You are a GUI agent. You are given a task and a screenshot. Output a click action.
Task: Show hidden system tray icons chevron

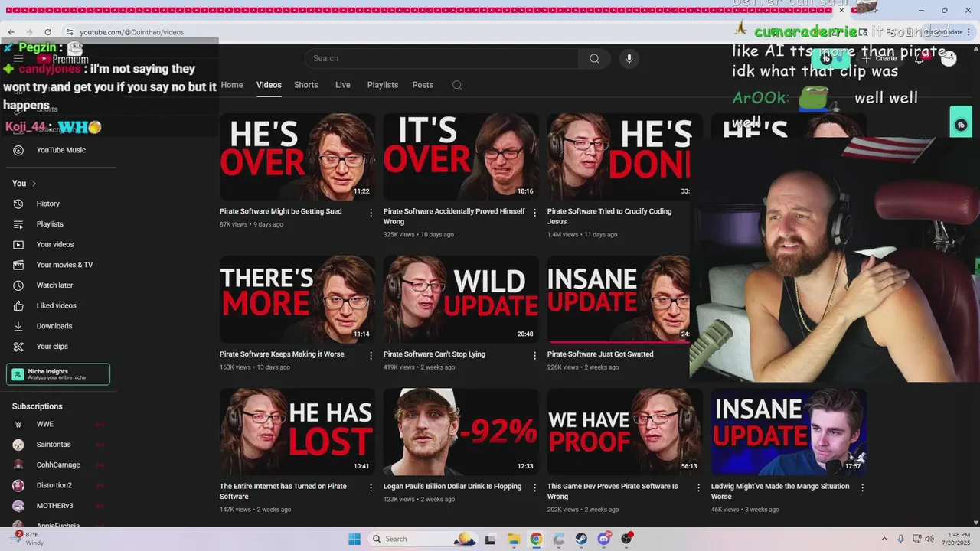click(x=884, y=539)
